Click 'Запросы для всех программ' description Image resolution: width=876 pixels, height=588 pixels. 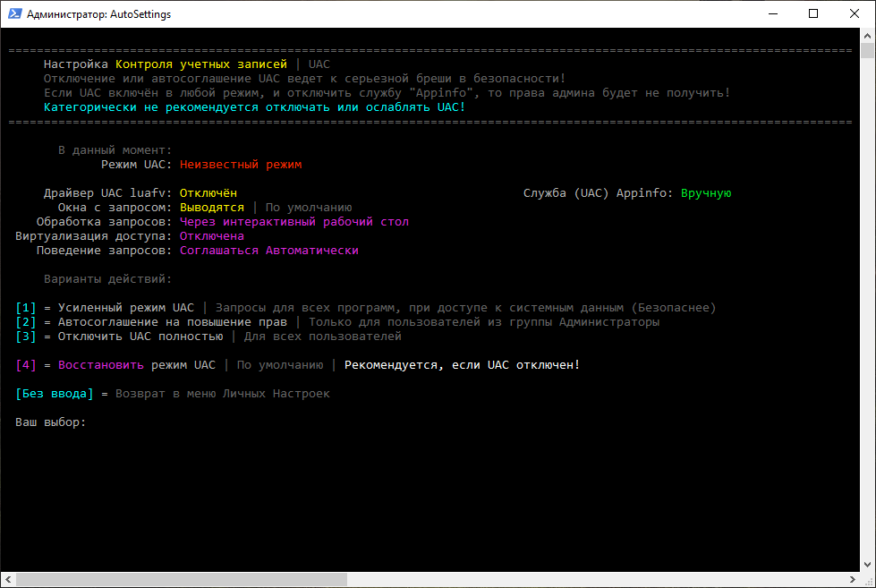465,308
